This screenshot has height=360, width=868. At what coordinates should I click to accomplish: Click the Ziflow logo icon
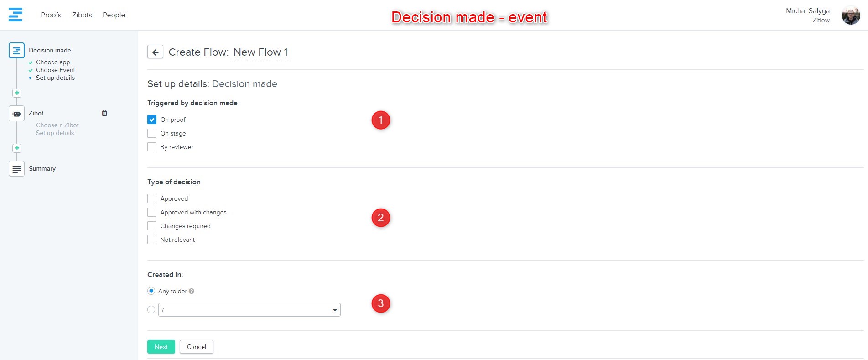point(16,15)
